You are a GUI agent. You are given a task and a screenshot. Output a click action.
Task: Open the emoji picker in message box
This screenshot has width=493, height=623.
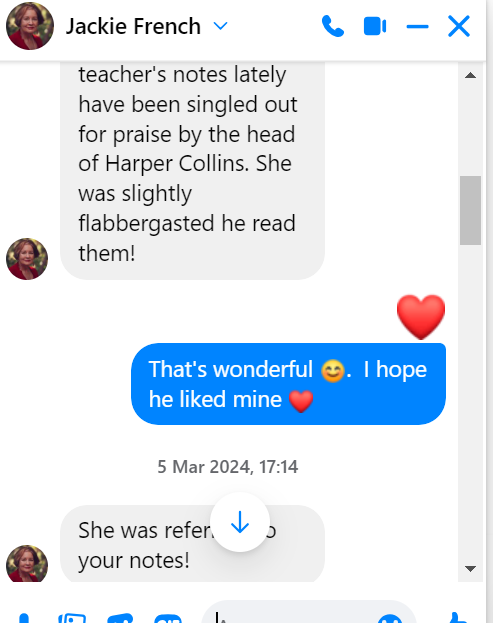coord(390,619)
